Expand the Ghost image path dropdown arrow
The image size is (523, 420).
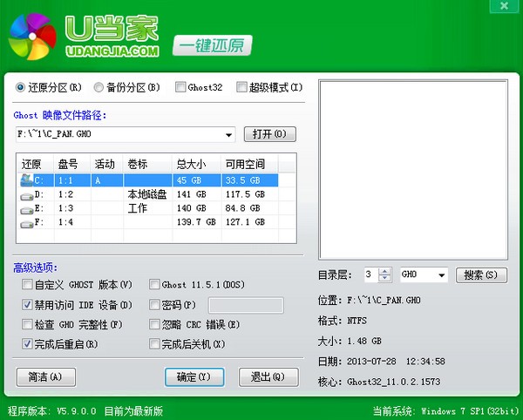click(228, 135)
